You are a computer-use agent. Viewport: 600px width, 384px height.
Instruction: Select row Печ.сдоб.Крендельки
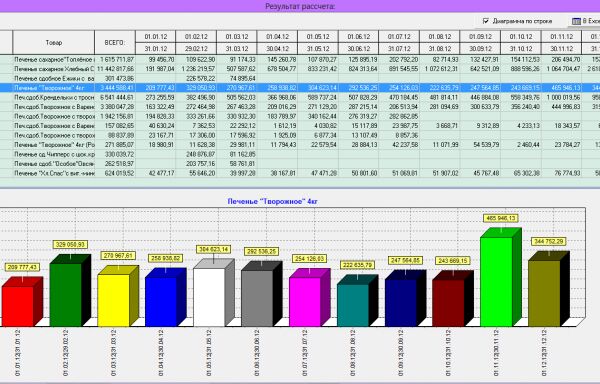(x=300, y=98)
